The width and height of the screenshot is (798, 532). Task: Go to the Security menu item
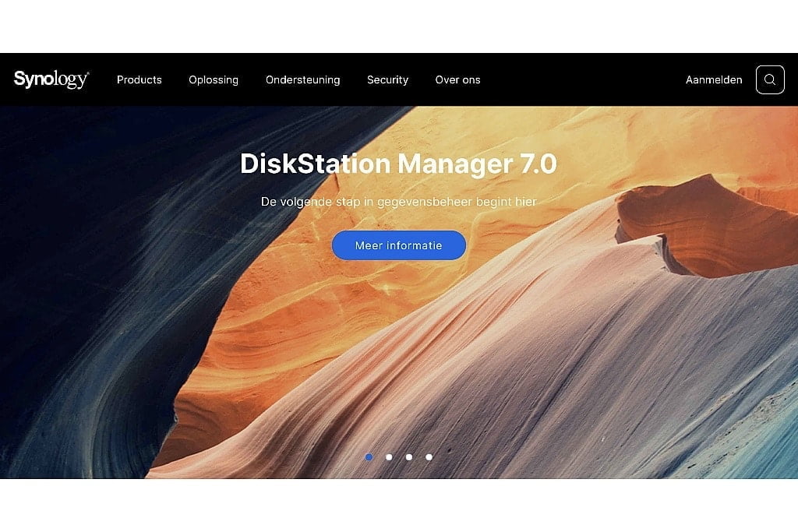[x=388, y=80]
